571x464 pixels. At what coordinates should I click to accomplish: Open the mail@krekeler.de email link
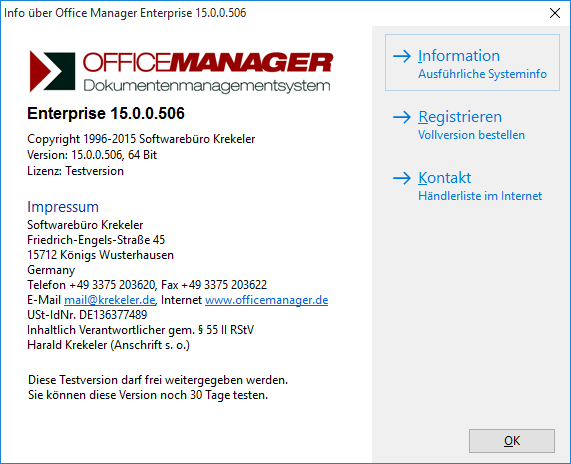[x=110, y=300]
